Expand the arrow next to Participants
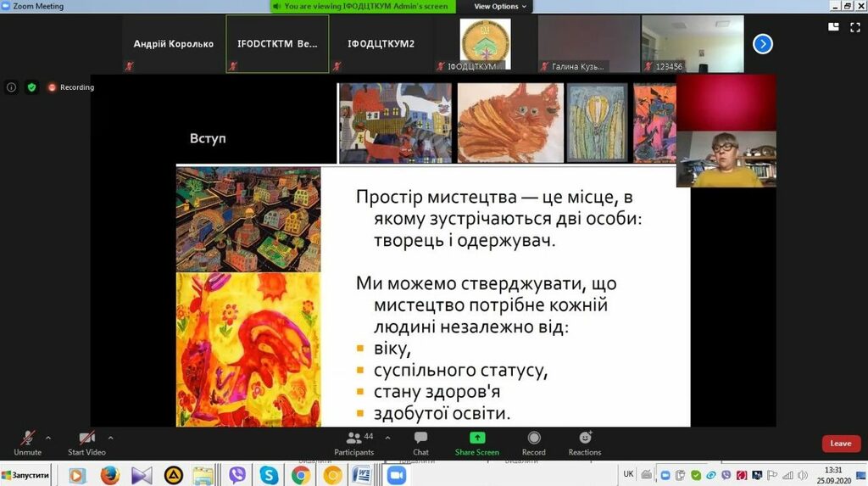The height and width of the screenshot is (486, 868). (388, 439)
